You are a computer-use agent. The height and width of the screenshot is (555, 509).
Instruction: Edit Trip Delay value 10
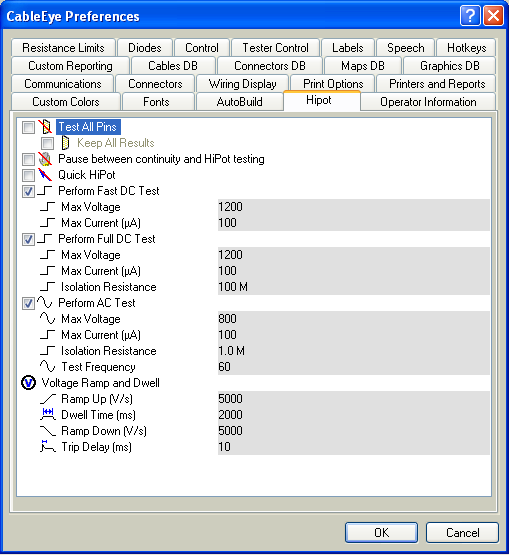354,447
